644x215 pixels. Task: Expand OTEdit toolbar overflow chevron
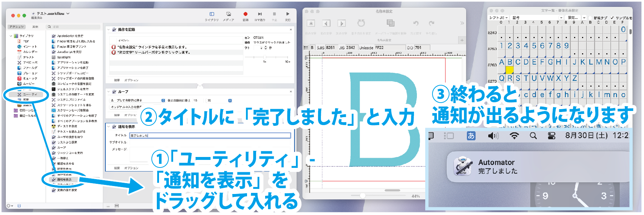coord(462,23)
